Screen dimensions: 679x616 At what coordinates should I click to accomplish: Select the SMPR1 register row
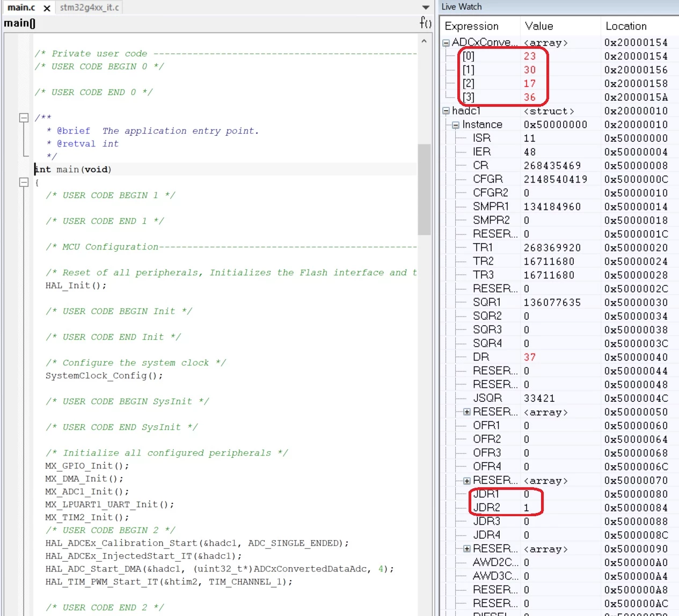point(560,207)
